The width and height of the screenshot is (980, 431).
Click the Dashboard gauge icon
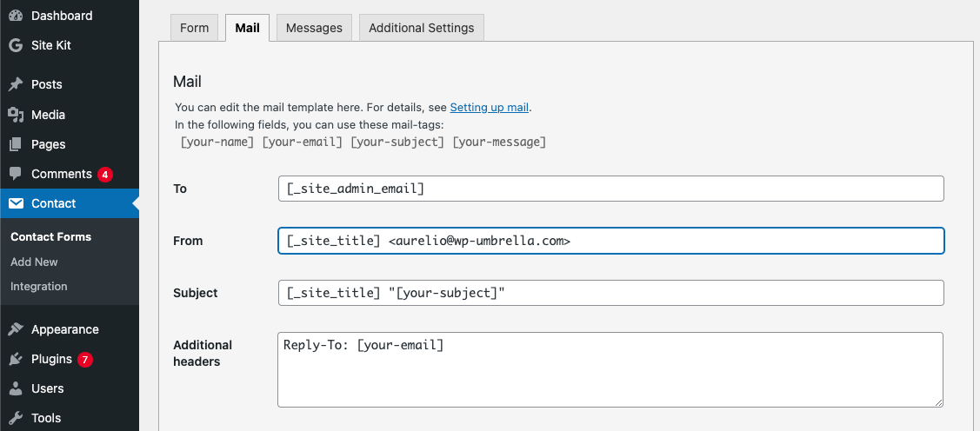tap(16, 16)
